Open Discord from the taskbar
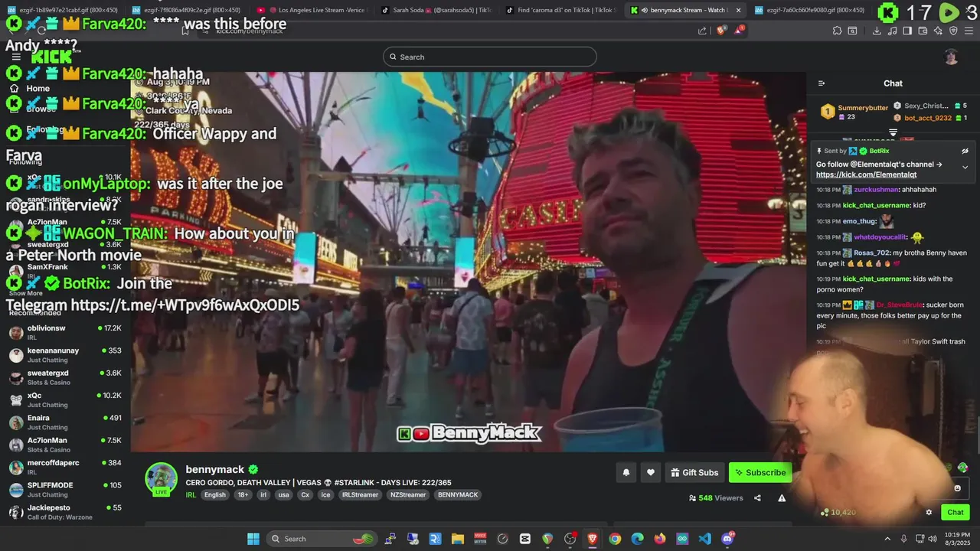The height and width of the screenshot is (551, 980). (727, 539)
